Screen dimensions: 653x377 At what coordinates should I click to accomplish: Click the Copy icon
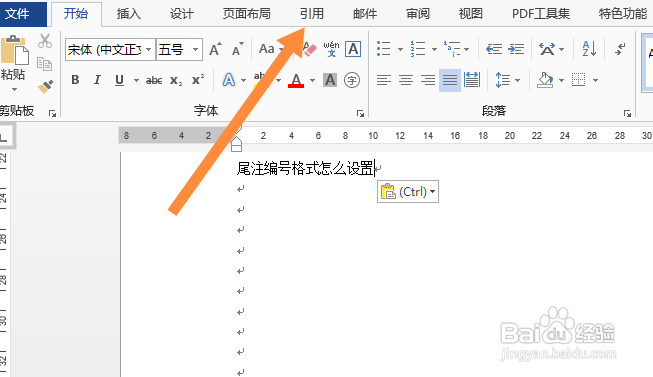(45, 64)
